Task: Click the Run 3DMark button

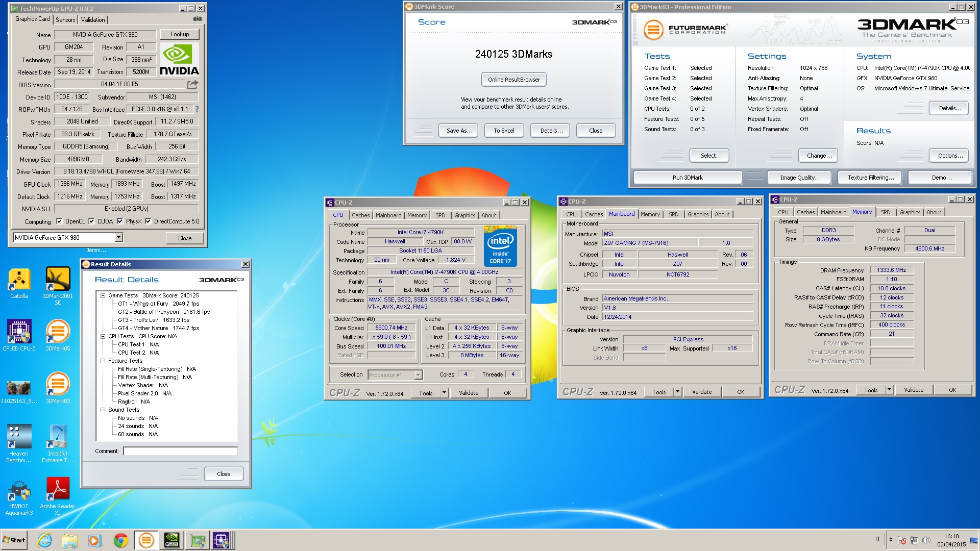Action: click(688, 178)
